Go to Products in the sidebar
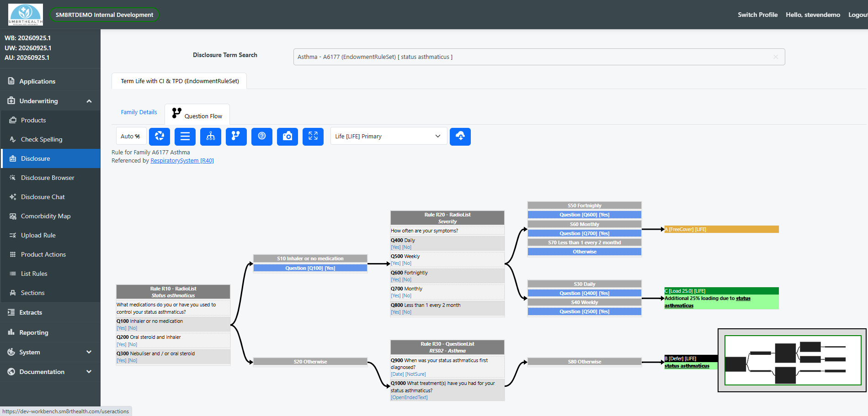This screenshot has height=416, width=868. click(50, 120)
